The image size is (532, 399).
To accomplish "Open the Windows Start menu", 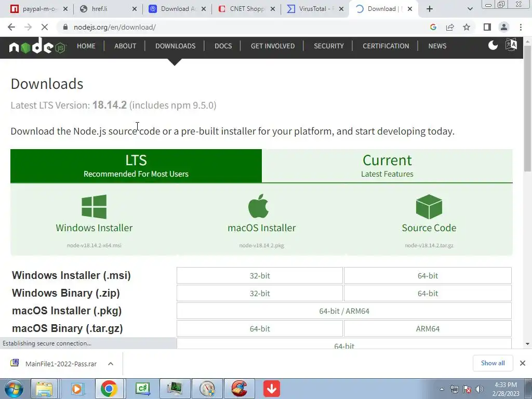I will 14,389.
